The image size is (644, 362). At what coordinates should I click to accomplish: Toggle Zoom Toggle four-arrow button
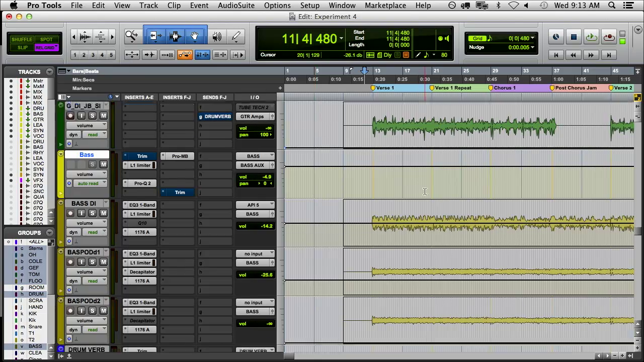coord(132,55)
